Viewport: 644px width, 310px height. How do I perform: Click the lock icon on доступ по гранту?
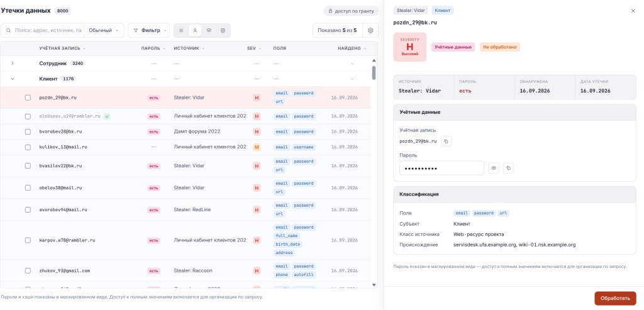[x=330, y=11]
